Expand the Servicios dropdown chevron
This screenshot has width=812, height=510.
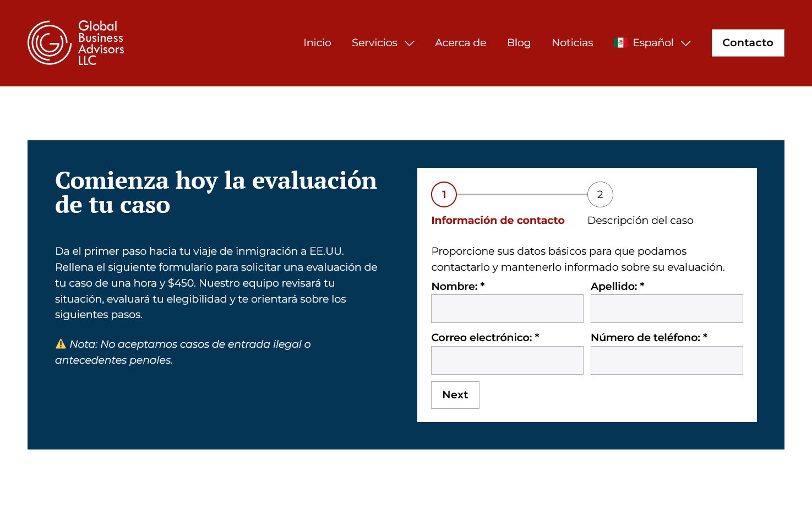coord(410,43)
